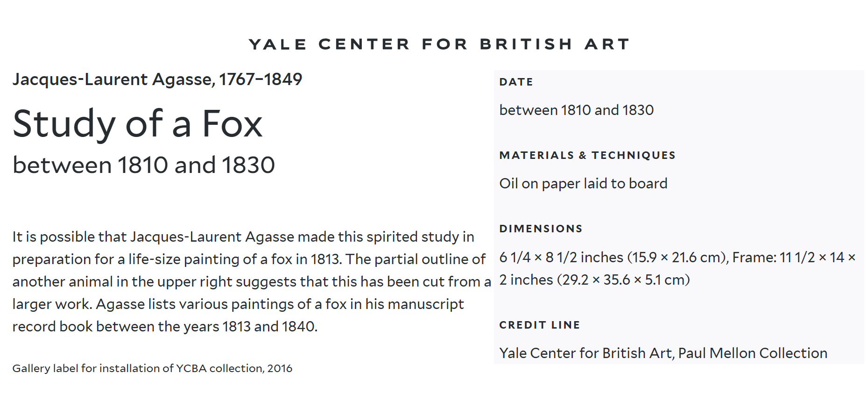Image resolution: width=868 pixels, height=409 pixels.
Task: Click the line starting "preparation for a life-size painting"
Action: click(248, 259)
